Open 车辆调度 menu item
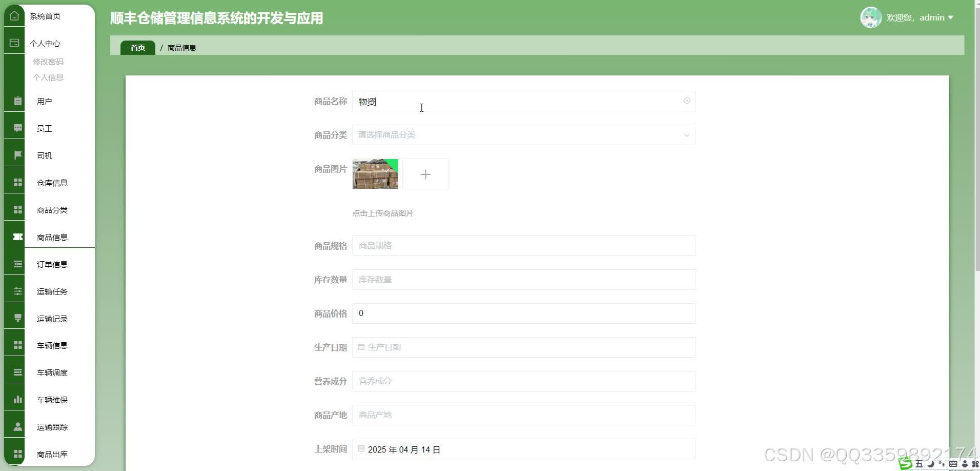 (x=52, y=372)
